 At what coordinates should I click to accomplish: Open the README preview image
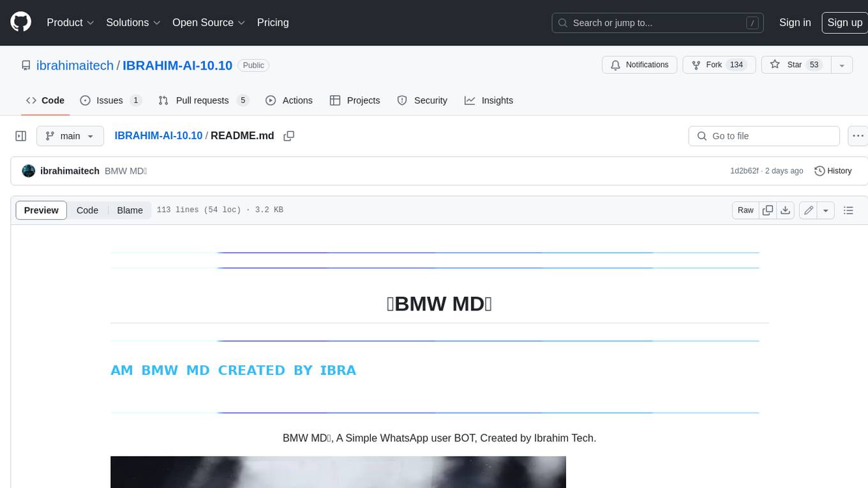tap(338, 472)
